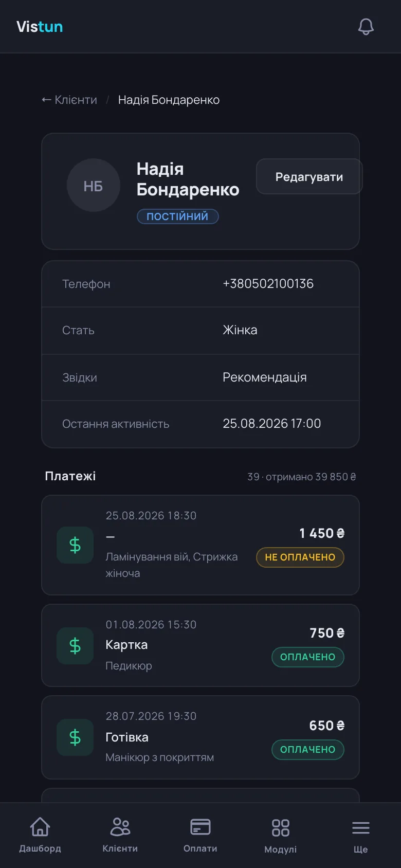The width and height of the screenshot is (401, 868).
Task: Click the НБ avatar circle
Action: [94, 185]
